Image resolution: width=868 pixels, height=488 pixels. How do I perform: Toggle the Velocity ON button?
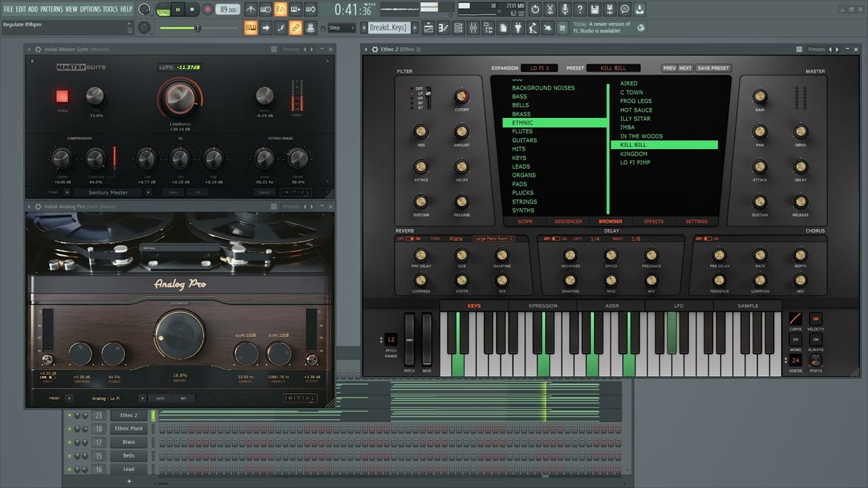pyautogui.click(x=816, y=319)
